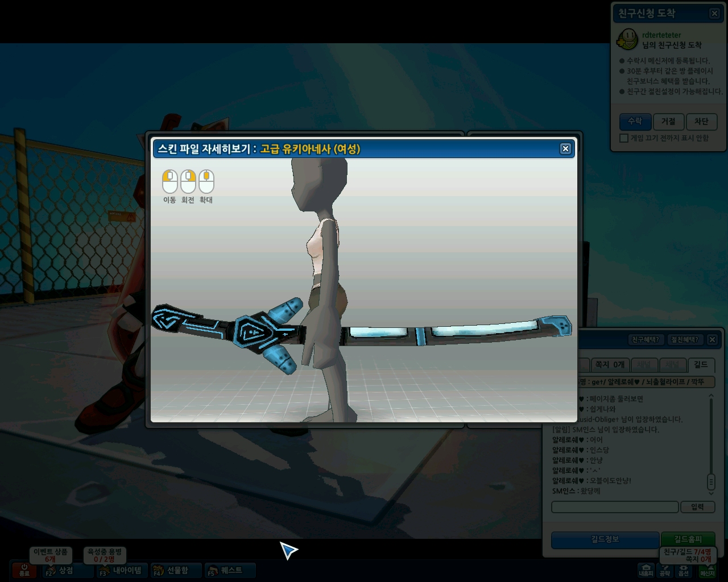Click the guild member list header line
This screenshot has width=728, height=582.
(647, 382)
